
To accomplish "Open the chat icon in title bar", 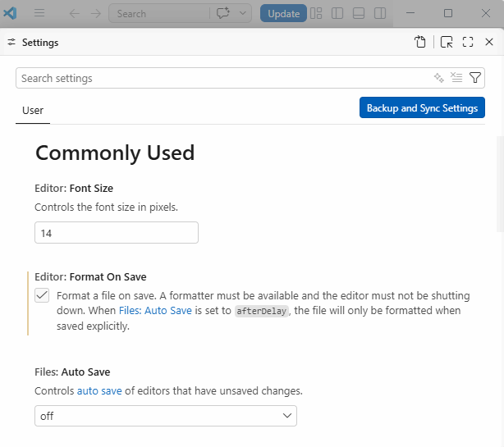I will 223,13.
